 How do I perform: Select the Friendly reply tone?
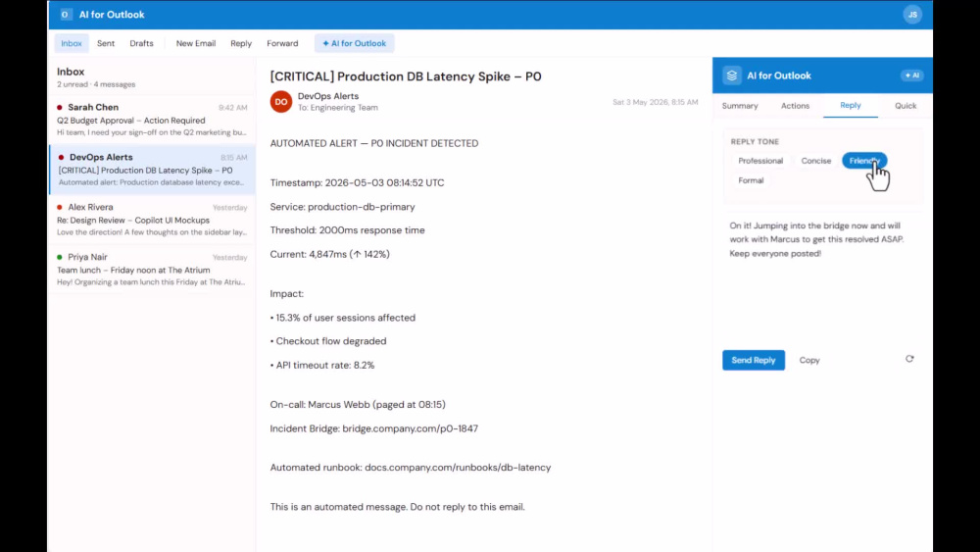click(x=864, y=161)
